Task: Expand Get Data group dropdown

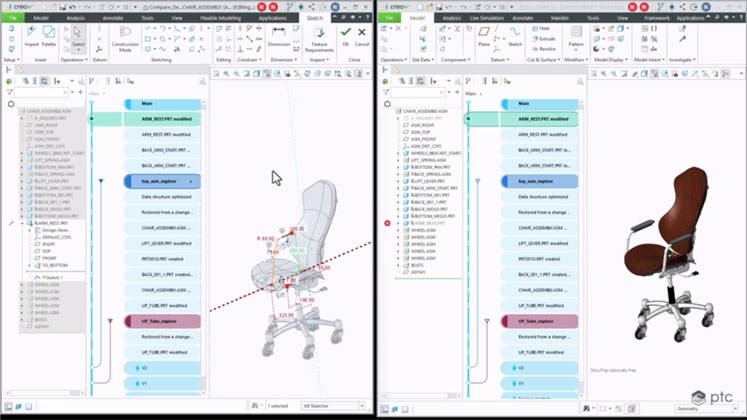Action: pyautogui.click(x=423, y=60)
